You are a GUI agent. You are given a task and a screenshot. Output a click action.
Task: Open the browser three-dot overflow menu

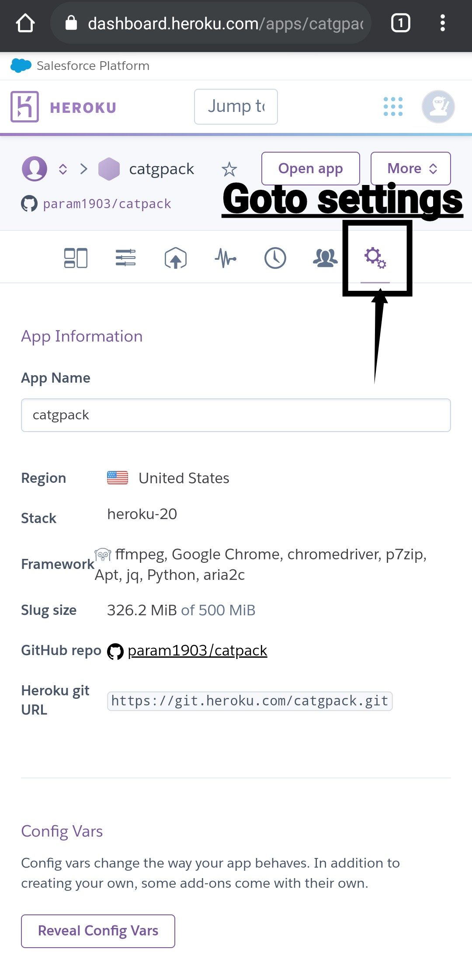(x=443, y=23)
